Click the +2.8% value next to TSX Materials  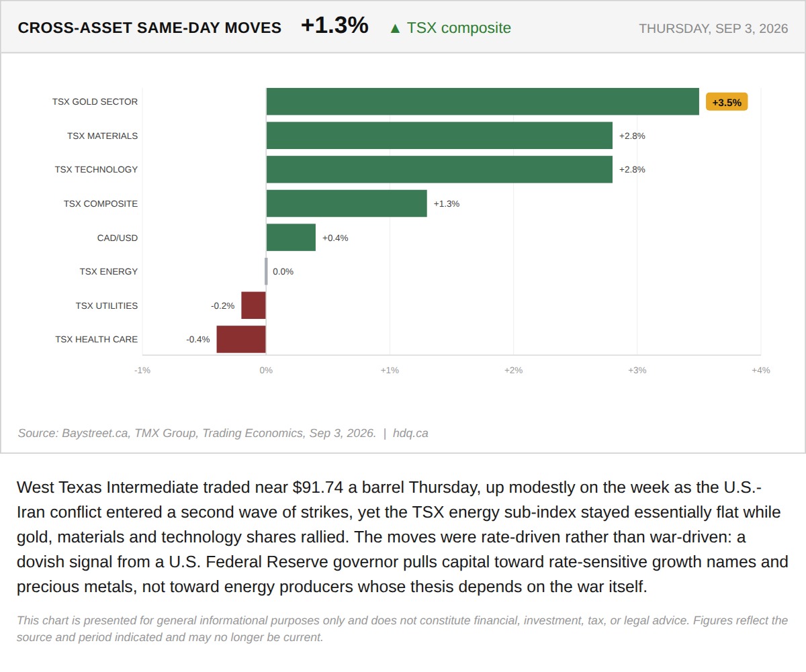point(632,136)
